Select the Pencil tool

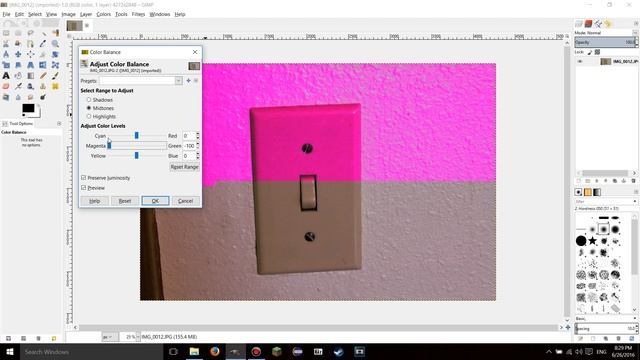pyautogui.click(x=43, y=76)
